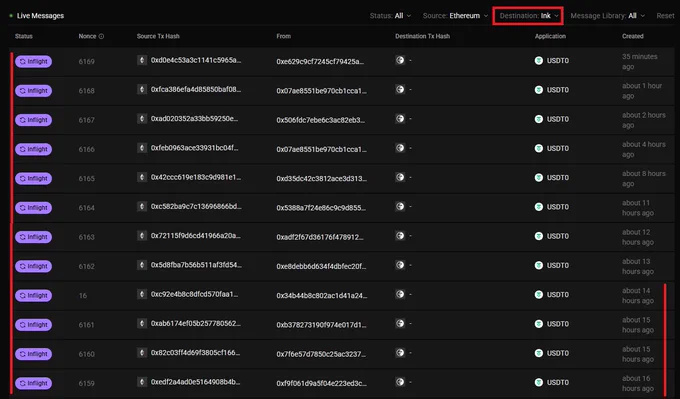Open source tx hash 0x5d8fba7b56b511af3fd54
The image size is (680, 399).
(x=196, y=265)
